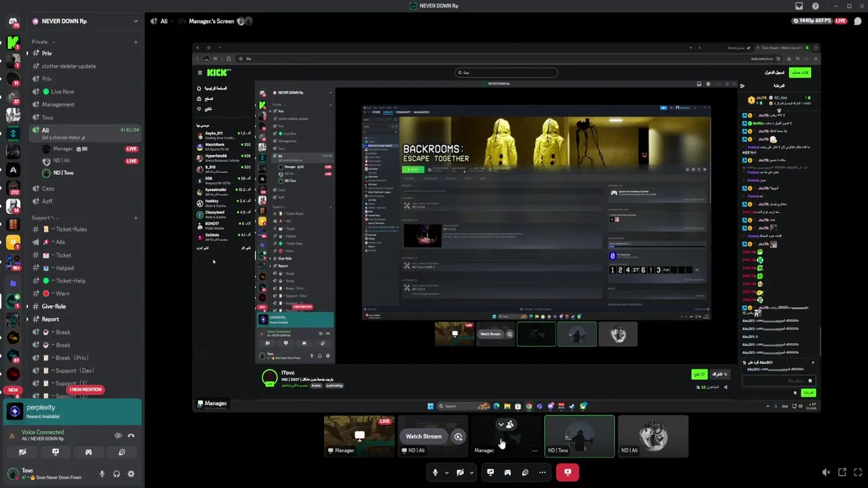Open microphone input options arrow
This screenshot has height=488, width=868.
[x=446, y=472]
